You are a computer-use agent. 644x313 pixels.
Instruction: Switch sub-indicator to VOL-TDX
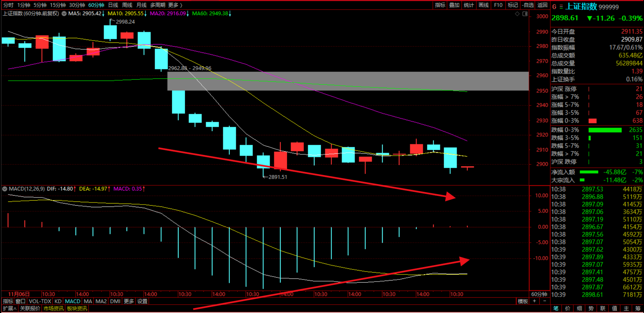(x=40, y=301)
